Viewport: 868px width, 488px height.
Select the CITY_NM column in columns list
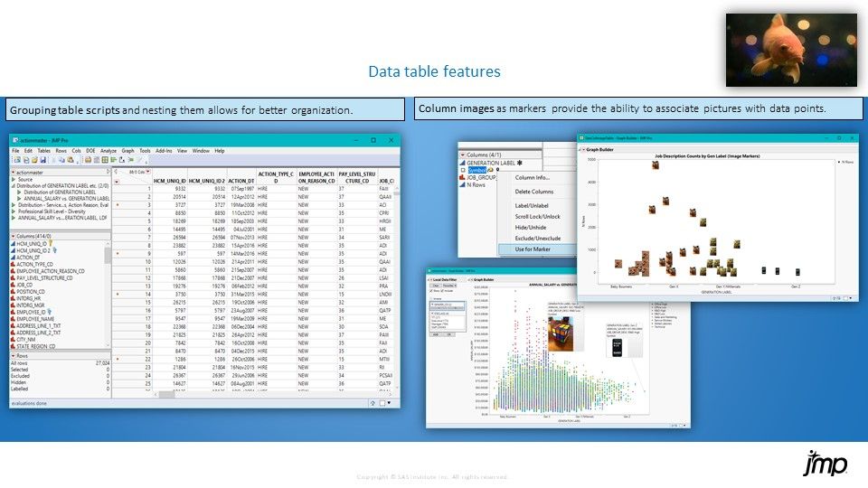tap(25, 339)
